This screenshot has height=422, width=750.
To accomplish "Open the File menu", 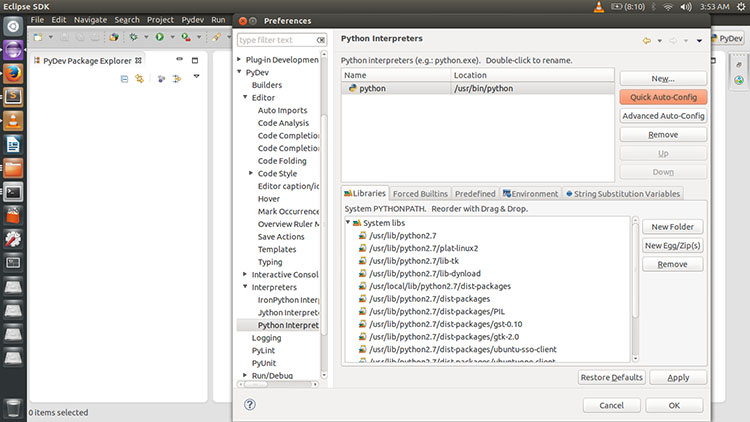I will pos(37,20).
